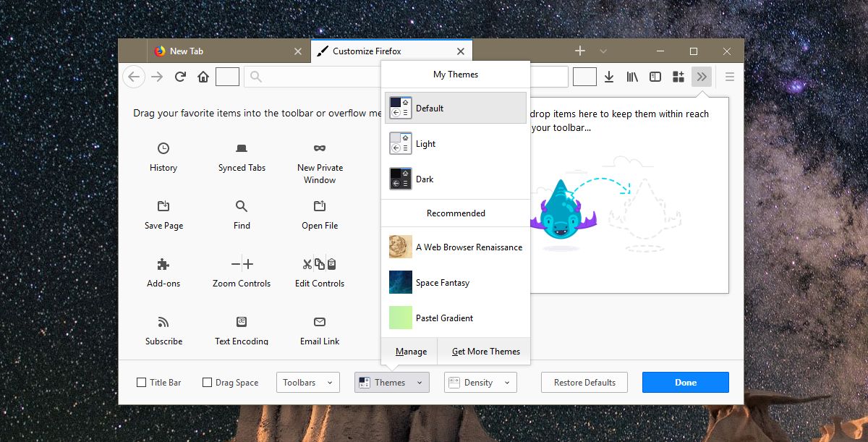Screen dimensions: 868x442
Task: Collapse the Themes dropdown button
Action: point(392,382)
